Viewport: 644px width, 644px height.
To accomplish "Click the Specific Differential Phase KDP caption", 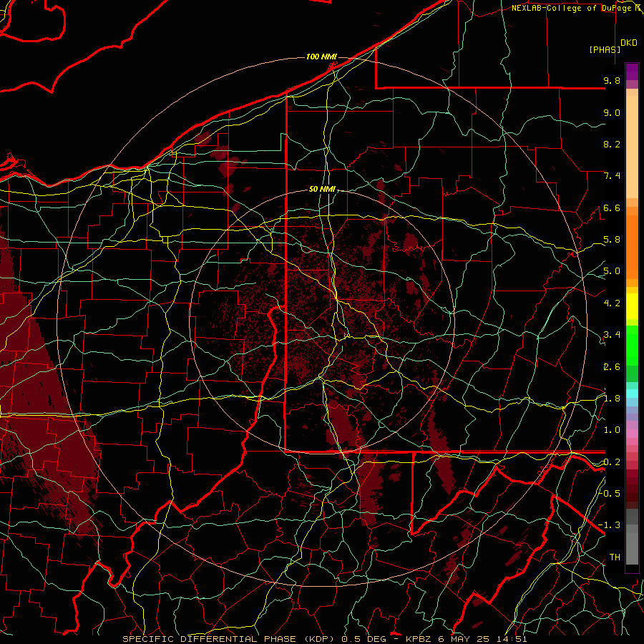I will coord(324,639).
